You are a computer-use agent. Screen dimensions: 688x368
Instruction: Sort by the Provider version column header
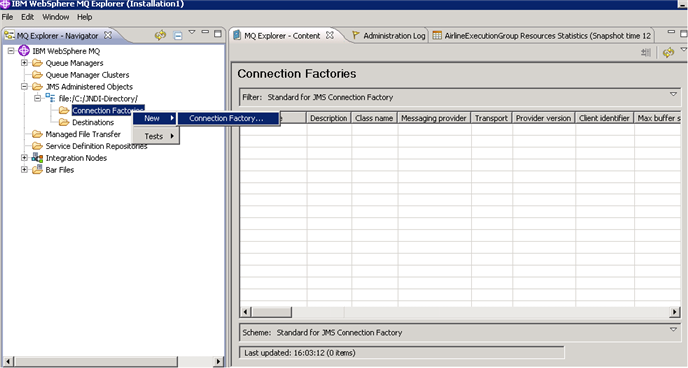pos(544,118)
